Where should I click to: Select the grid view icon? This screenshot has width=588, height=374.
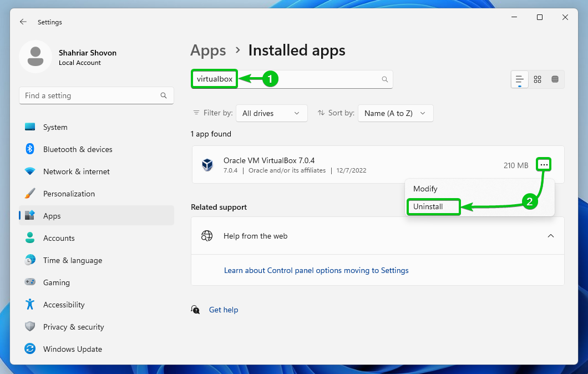point(555,79)
